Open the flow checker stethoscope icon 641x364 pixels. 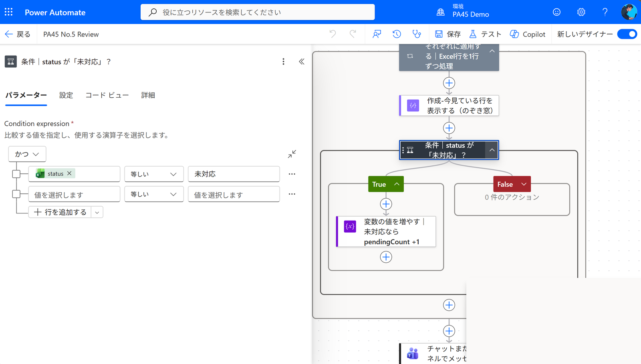point(417,34)
